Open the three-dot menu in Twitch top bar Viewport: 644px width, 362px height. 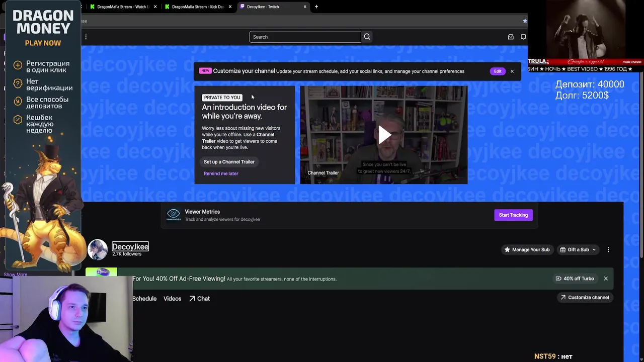(x=86, y=37)
